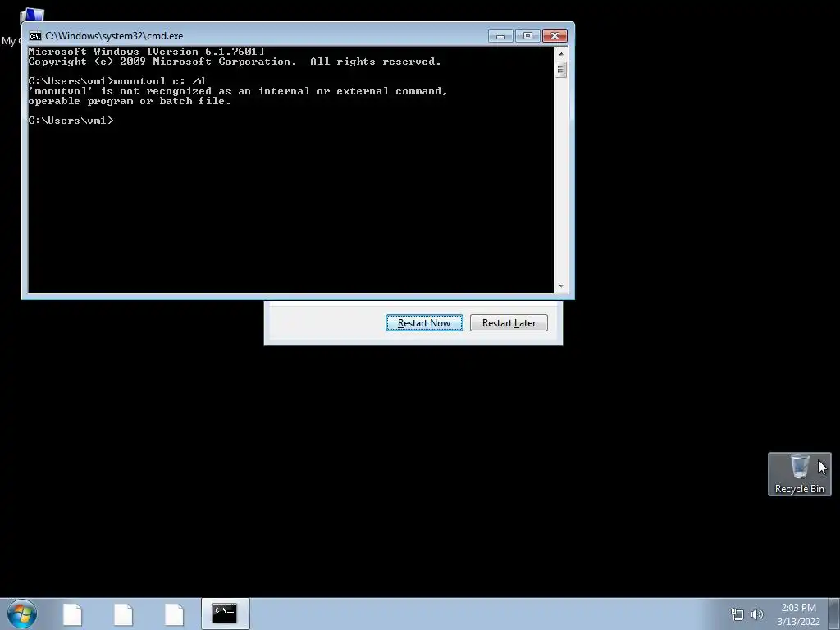
Task: Maximize the cmd.exe window
Action: (527, 36)
